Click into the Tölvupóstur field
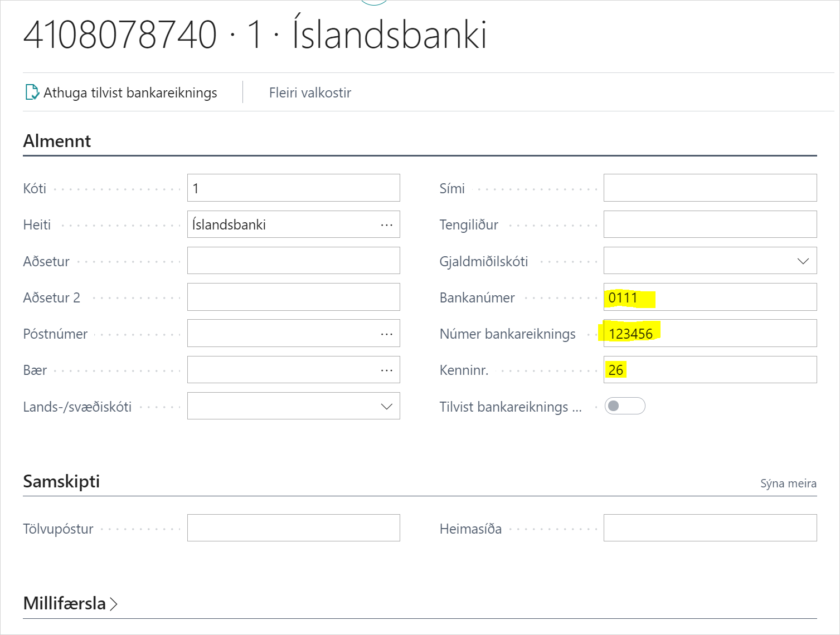Viewport: 840px width, 635px height. click(x=293, y=528)
